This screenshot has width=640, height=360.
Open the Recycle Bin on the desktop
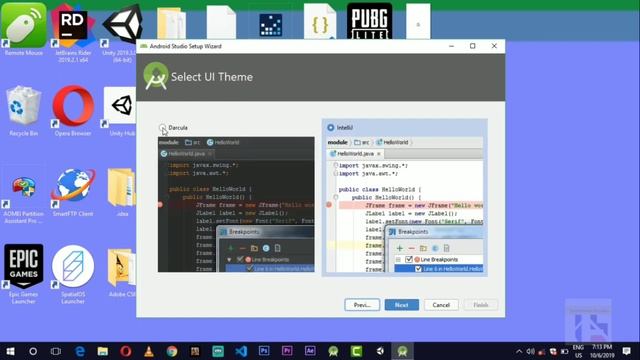(24, 111)
